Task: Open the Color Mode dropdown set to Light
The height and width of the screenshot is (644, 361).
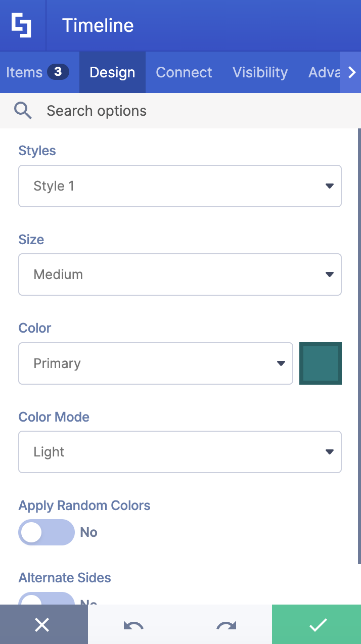Action: (179, 452)
